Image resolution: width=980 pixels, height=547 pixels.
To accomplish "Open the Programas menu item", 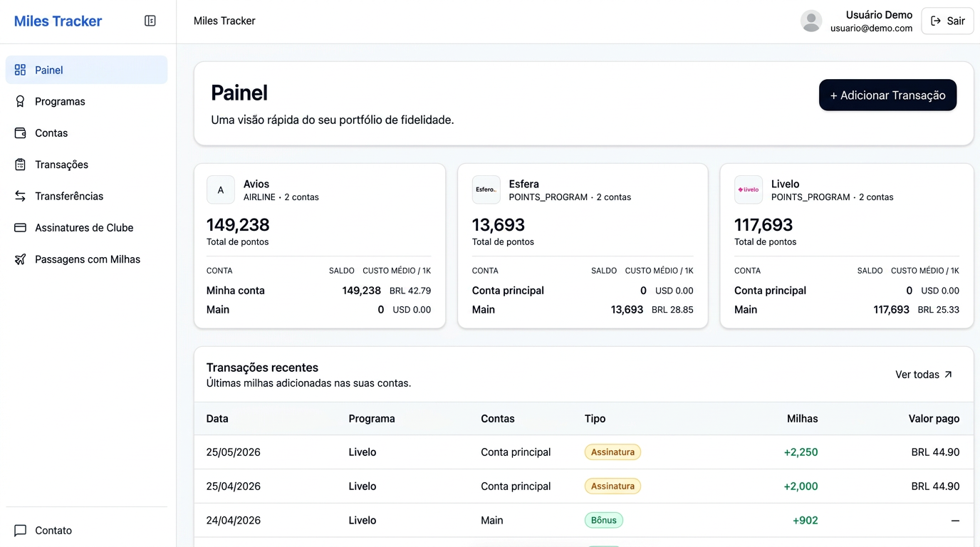I will point(86,101).
